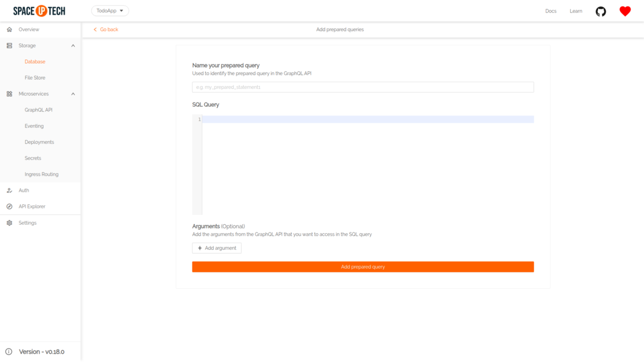Select the Microservices grid icon
This screenshot has height=362, width=644.
[9, 94]
